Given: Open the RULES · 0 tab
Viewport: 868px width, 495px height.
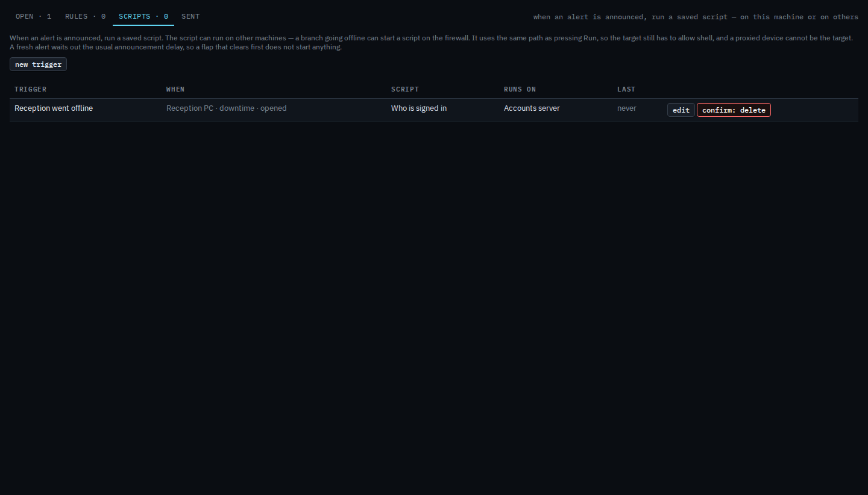Looking at the screenshot, I should [x=85, y=16].
